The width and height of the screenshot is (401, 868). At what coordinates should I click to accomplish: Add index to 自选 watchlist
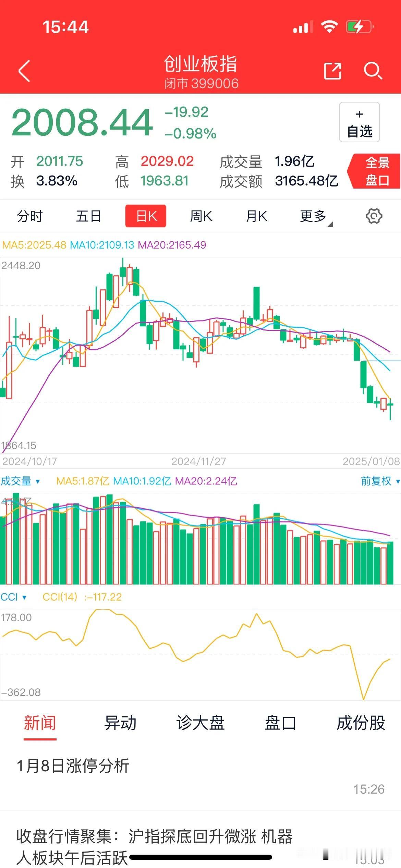pyautogui.click(x=359, y=122)
